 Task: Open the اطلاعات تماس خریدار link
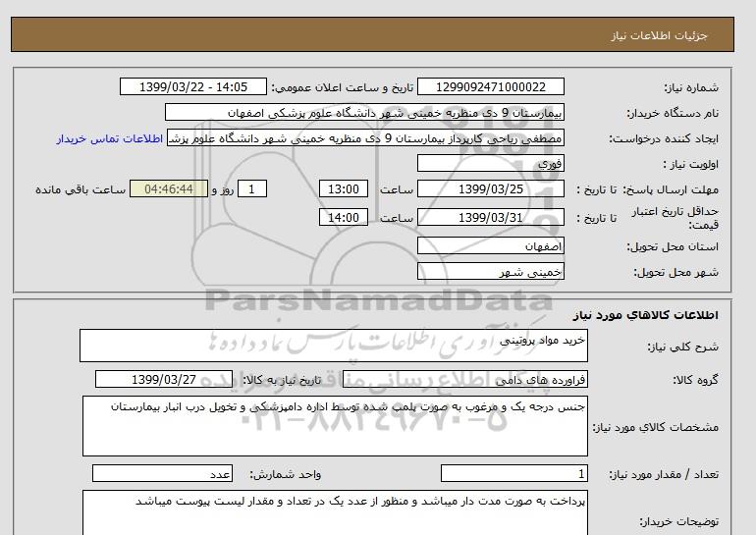[x=109, y=138]
